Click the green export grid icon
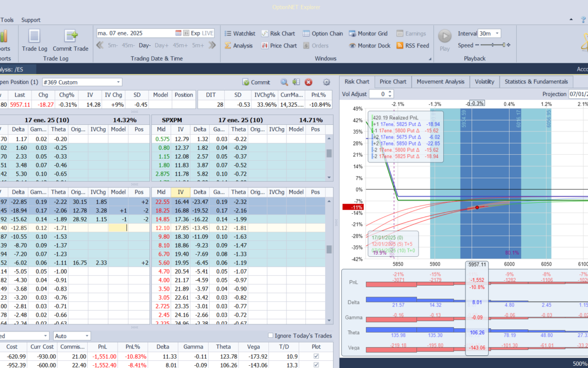 point(296,82)
